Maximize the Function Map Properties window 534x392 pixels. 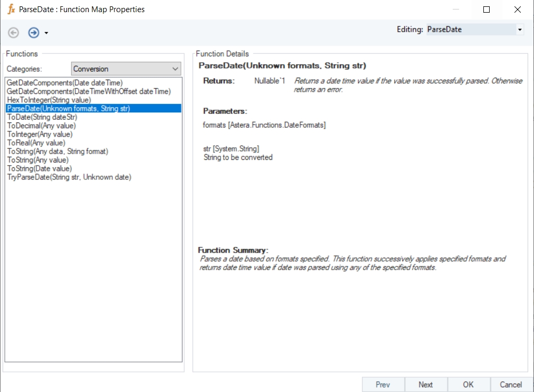487,9
